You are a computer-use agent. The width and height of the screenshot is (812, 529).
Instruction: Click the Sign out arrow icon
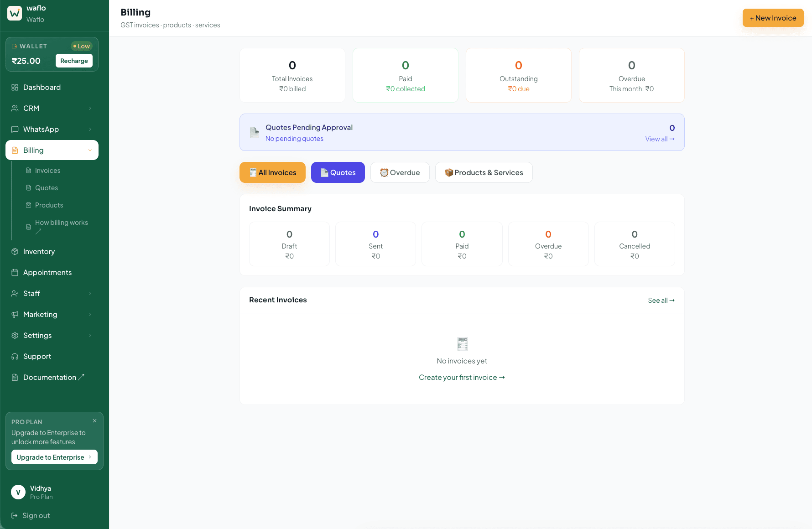[14, 515]
